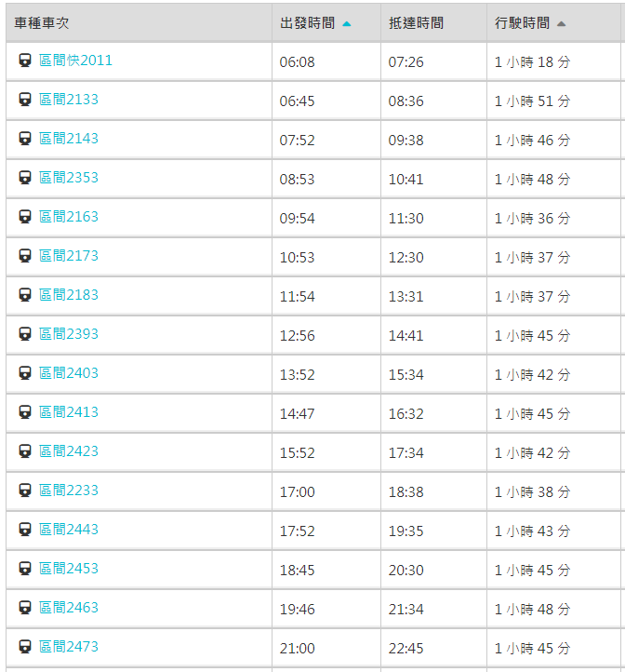625x672 pixels.
Task: Sort by 行駛時間 column arrow
Action: [x=561, y=23]
